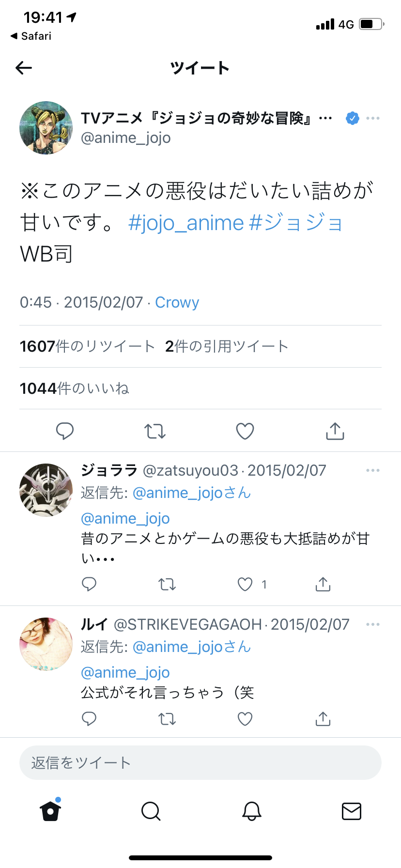Retweet the main anime_jojo tweet
Viewport: 401px width, 868px height.
coord(155,431)
